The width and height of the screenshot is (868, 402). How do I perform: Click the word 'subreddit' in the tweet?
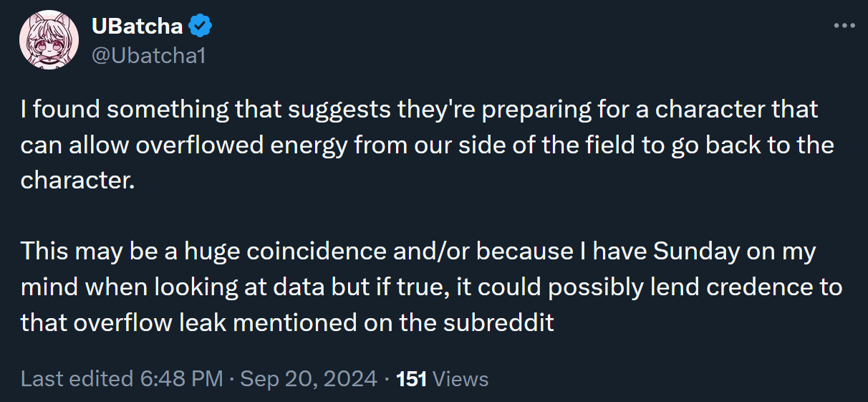[498, 323]
